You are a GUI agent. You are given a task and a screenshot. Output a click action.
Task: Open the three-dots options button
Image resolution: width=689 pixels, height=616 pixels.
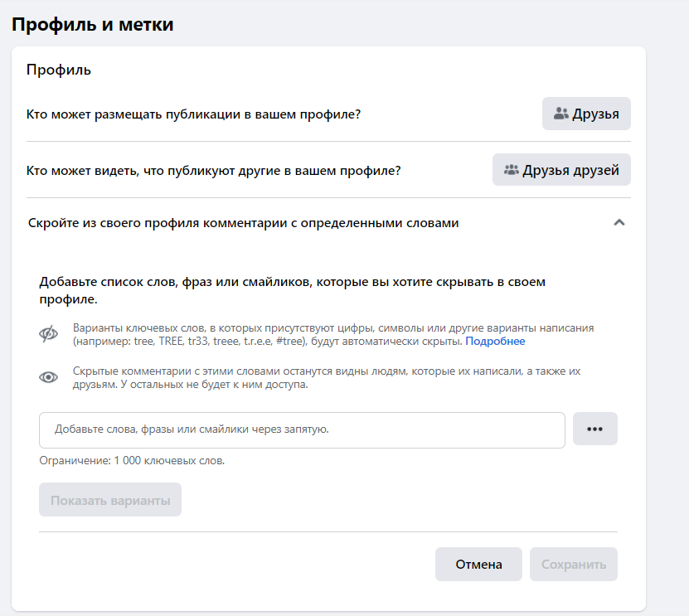594,429
